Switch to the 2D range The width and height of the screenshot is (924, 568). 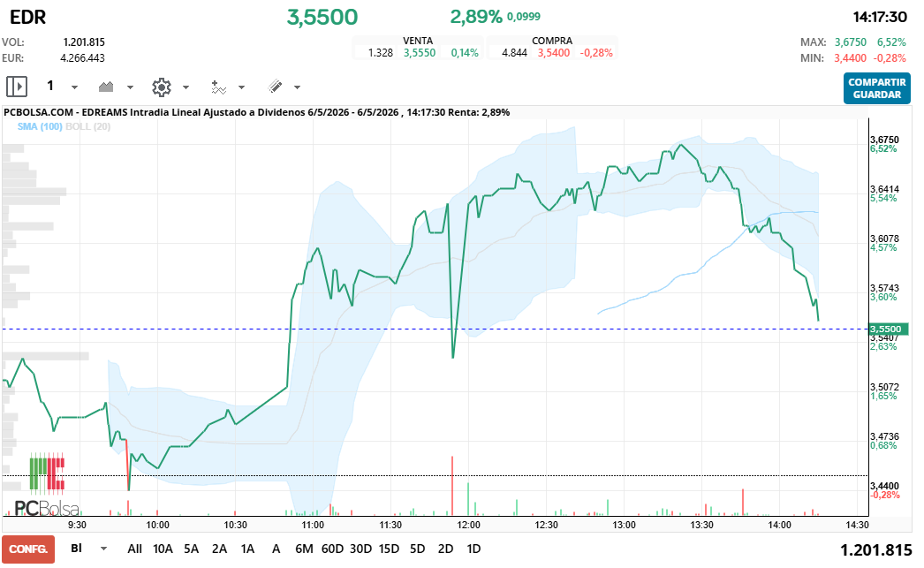[x=445, y=549]
